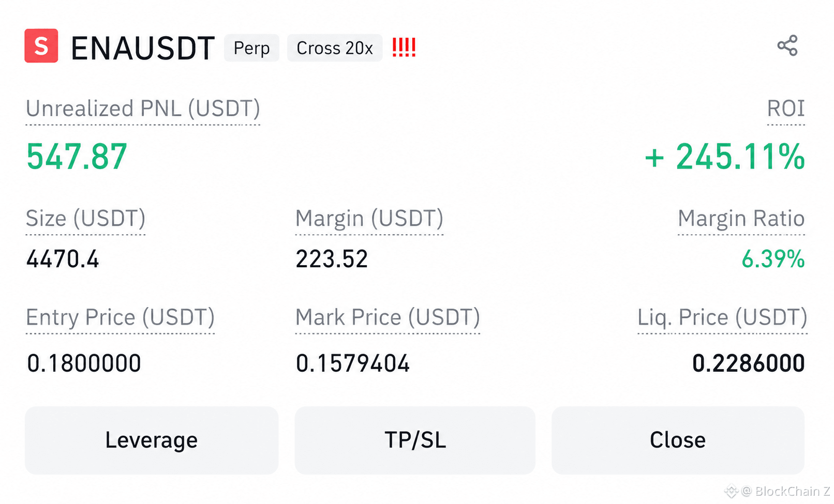Tap the share icon
Viewport: 834px width, 504px height.
[787, 46]
